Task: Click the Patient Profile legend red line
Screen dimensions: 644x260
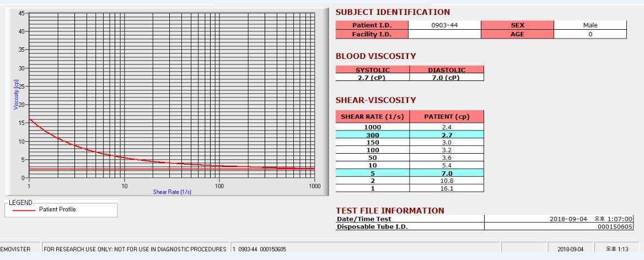Action: tap(24, 209)
